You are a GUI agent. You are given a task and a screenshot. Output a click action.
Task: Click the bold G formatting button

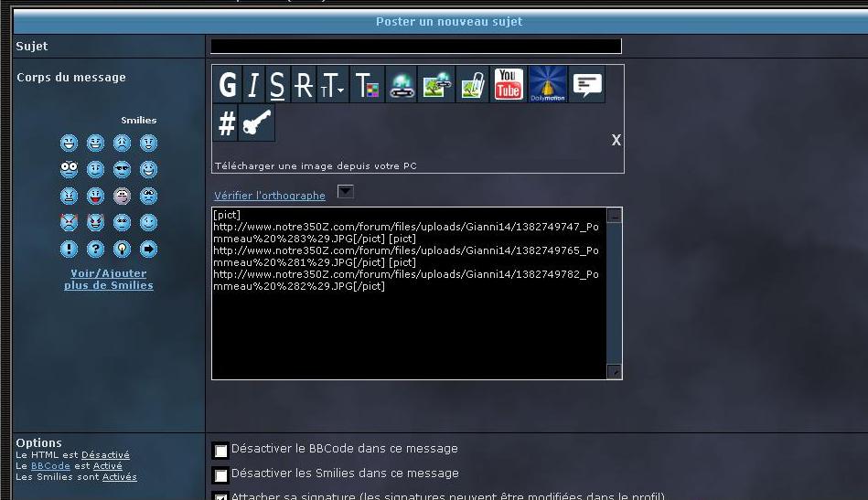pyautogui.click(x=228, y=85)
